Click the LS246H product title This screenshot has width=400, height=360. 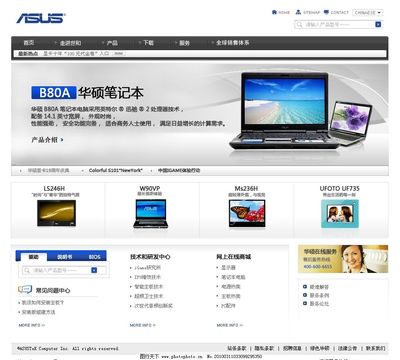pyautogui.click(x=54, y=188)
